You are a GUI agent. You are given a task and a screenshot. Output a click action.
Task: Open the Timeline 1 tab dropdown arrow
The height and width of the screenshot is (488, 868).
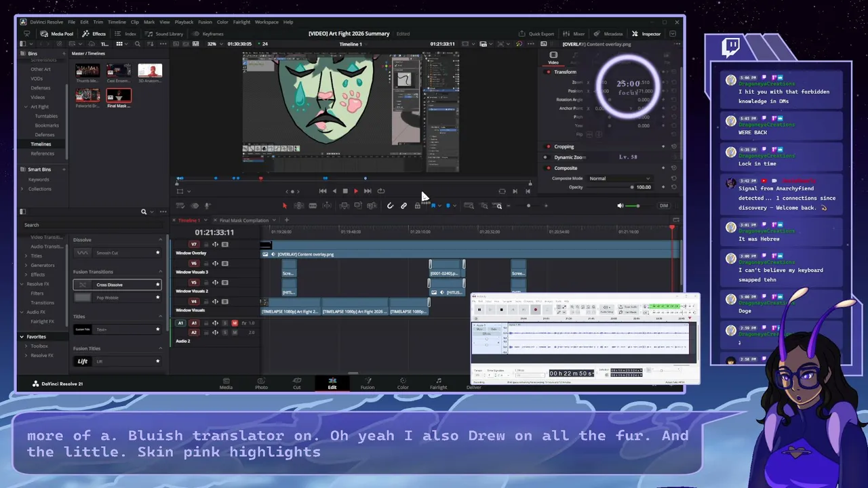click(x=205, y=220)
